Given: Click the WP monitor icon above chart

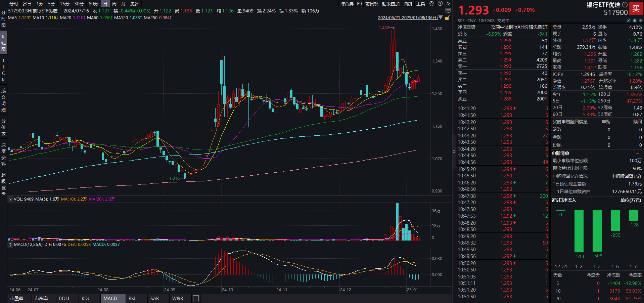Looking at the screenshot, I should [448, 11].
